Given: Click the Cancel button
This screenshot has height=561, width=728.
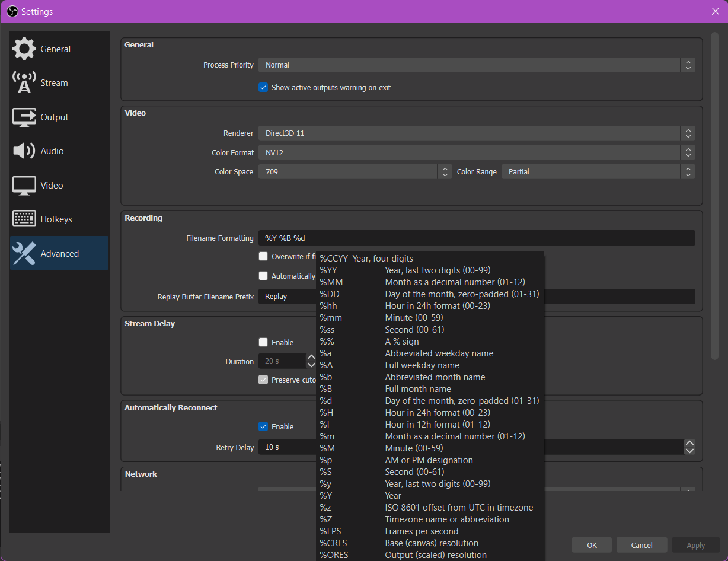Looking at the screenshot, I should pos(642,545).
